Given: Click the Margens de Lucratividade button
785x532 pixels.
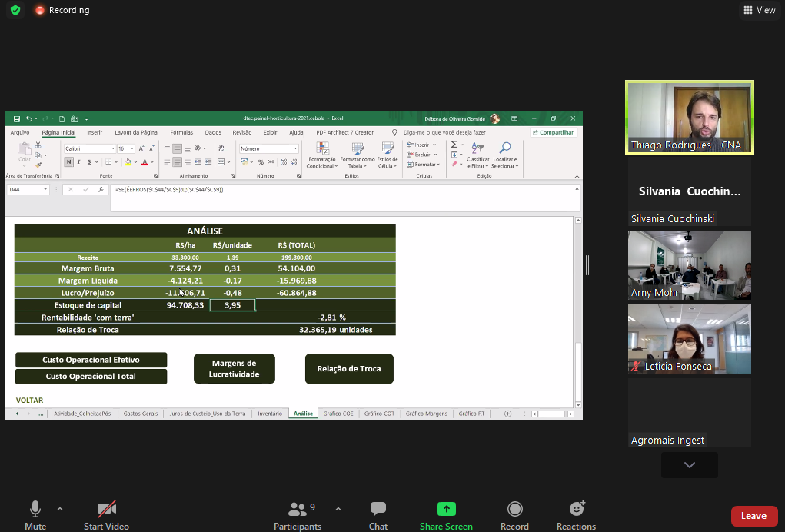Looking at the screenshot, I should point(235,369).
